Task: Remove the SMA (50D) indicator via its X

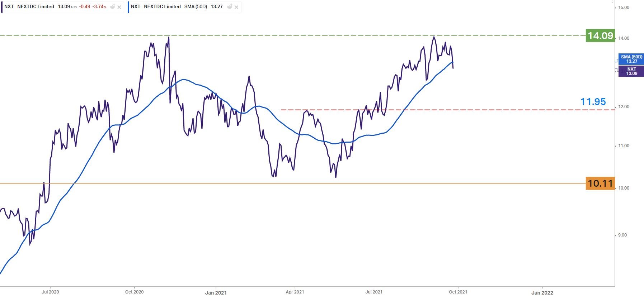Action: coord(236,7)
